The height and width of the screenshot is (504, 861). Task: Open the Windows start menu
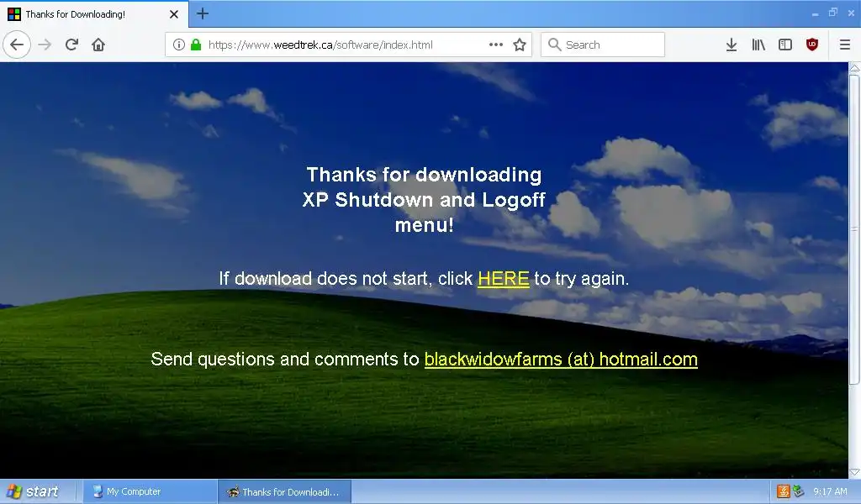pos(33,491)
